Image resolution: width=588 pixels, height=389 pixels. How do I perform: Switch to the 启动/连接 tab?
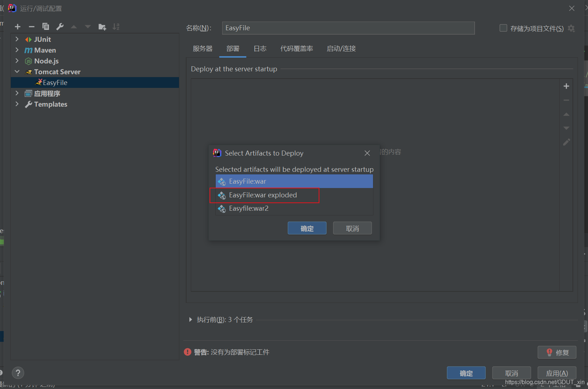tap(341, 49)
